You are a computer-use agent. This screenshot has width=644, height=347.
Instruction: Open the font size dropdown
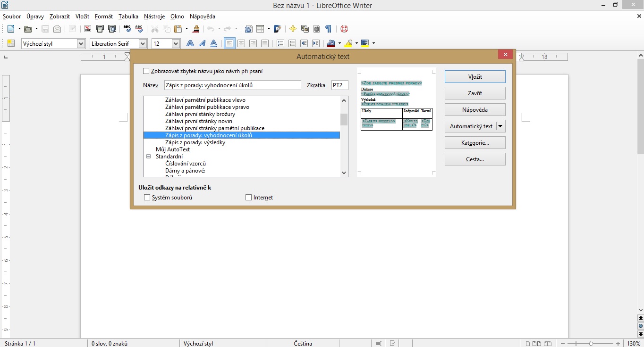(x=176, y=43)
